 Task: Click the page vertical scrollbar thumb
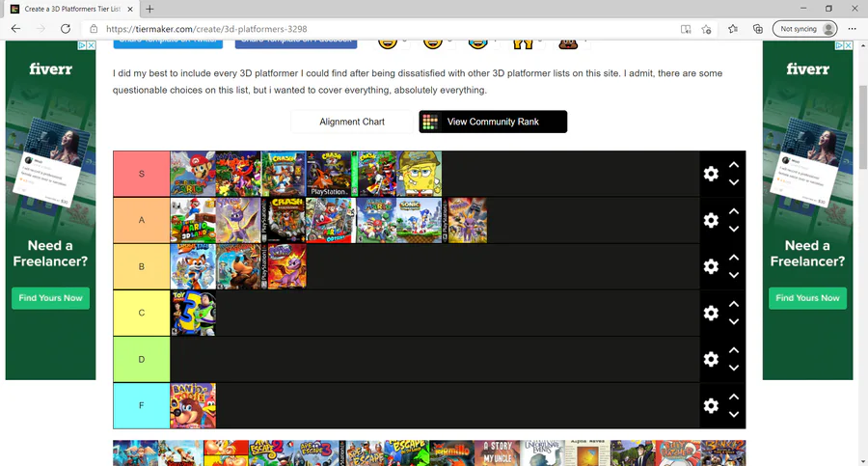click(x=863, y=127)
